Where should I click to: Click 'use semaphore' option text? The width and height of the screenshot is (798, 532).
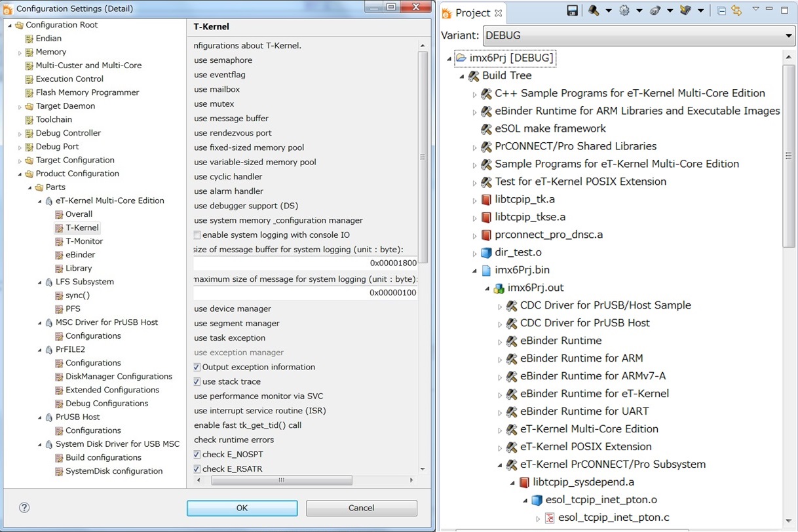click(x=223, y=60)
